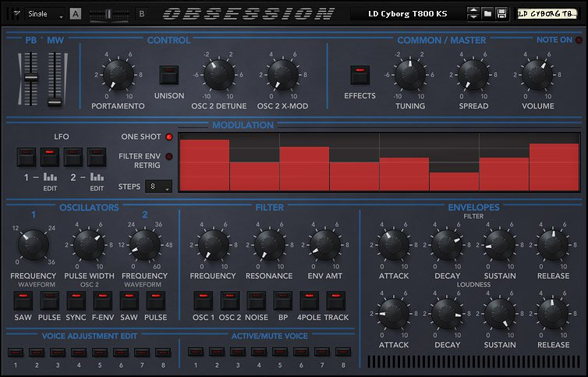Click the filter envelope SUSTAIN knob
Viewport: 588px width, 377px height.
[x=500, y=245]
